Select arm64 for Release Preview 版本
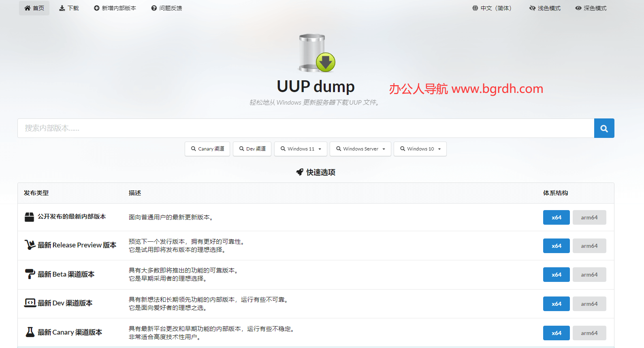This screenshot has height=348, width=644. [x=589, y=246]
